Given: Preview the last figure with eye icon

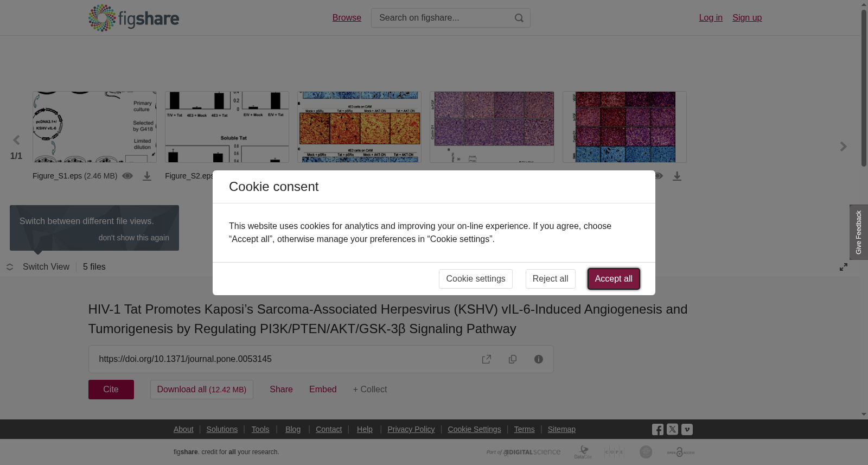Looking at the screenshot, I should pyautogui.click(x=658, y=176).
